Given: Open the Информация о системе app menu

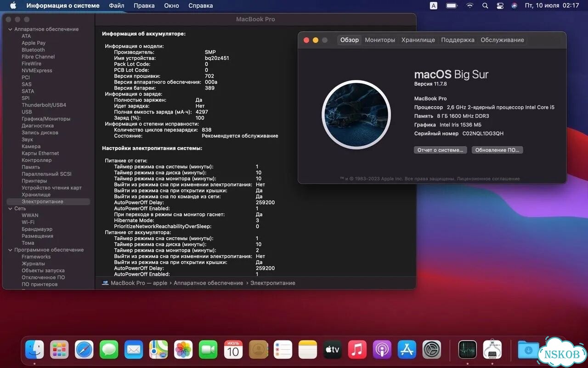Looking at the screenshot, I should click(x=62, y=6).
